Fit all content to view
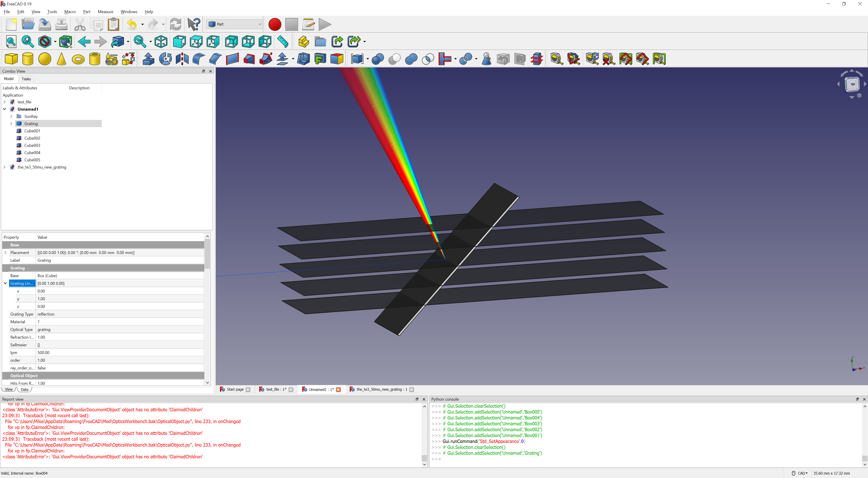868x478 pixels. pyautogui.click(x=11, y=42)
